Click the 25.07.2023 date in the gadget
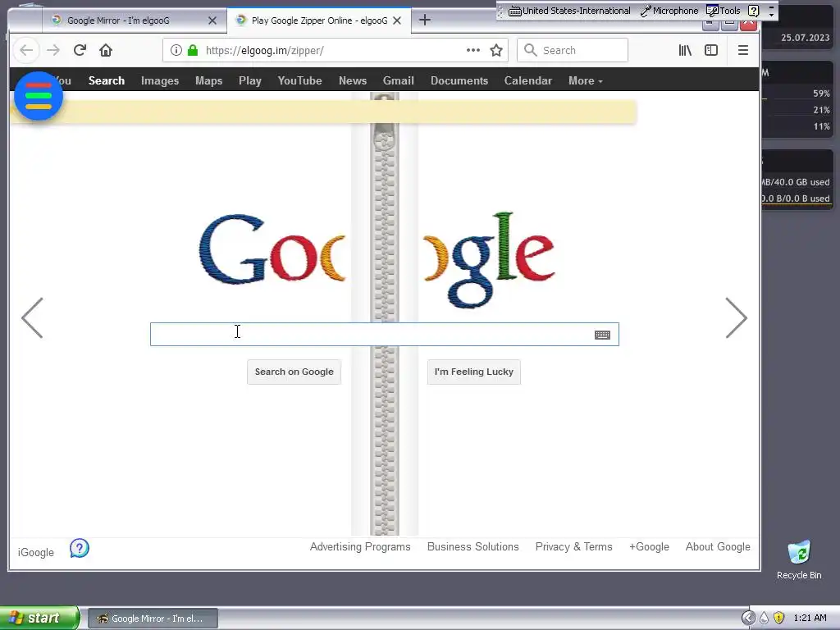 [805, 38]
